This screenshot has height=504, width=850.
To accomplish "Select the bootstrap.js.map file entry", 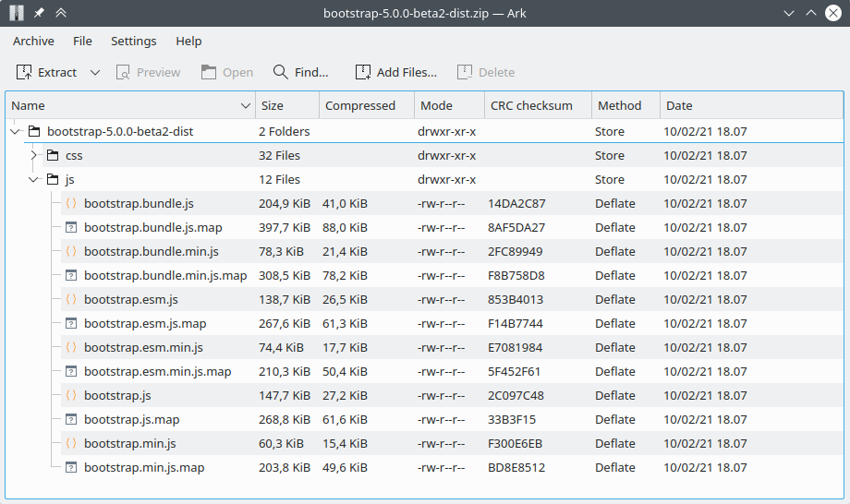I will tap(131, 420).
